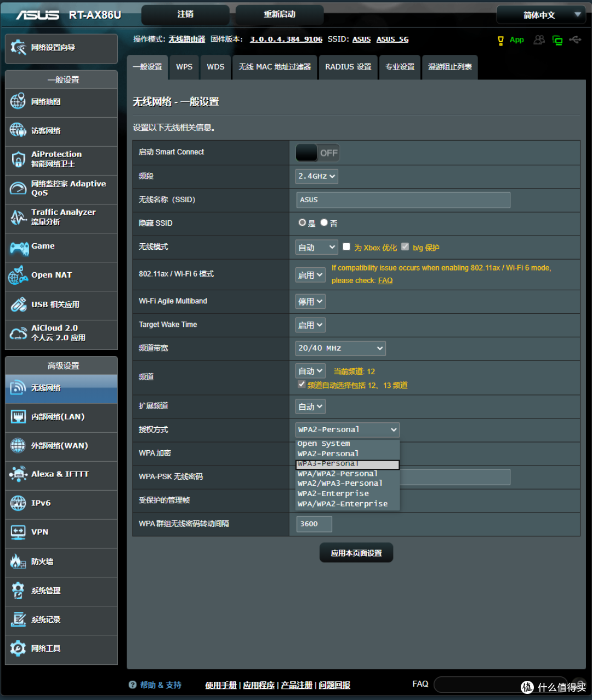Open 网络工具 tools icon
This screenshot has height=700, width=592.
click(x=18, y=649)
